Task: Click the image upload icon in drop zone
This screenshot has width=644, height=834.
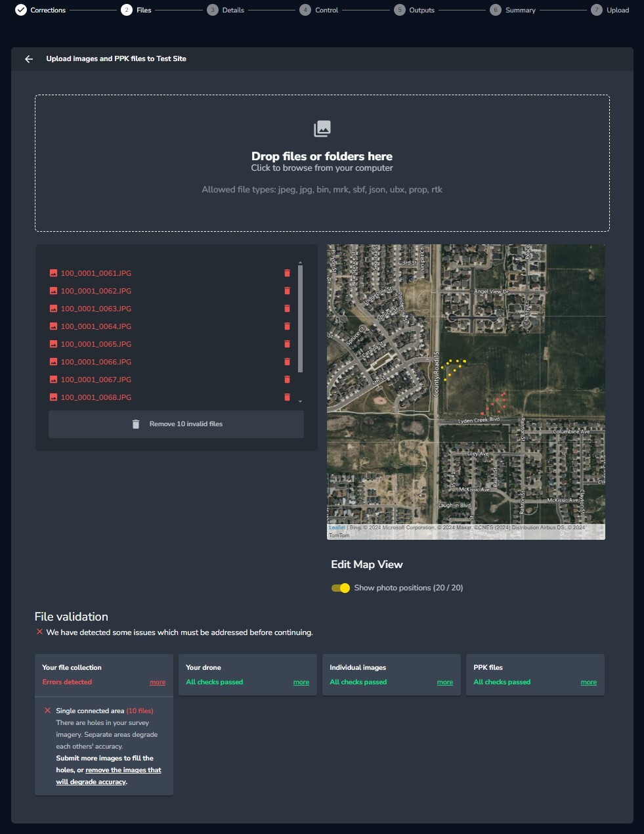Action: [322, 128]
